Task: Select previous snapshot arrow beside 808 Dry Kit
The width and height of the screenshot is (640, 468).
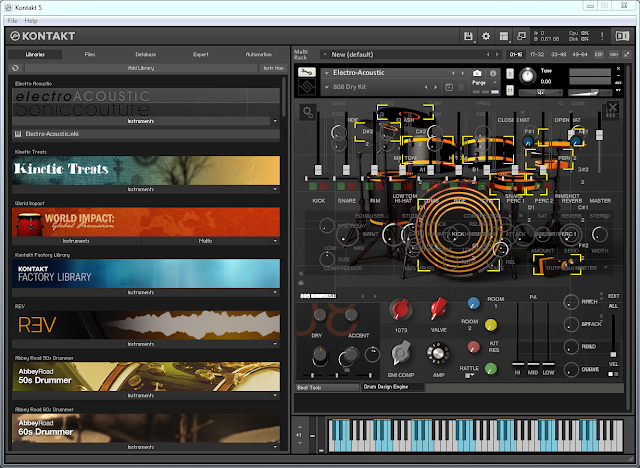Action: coord(426,87)
